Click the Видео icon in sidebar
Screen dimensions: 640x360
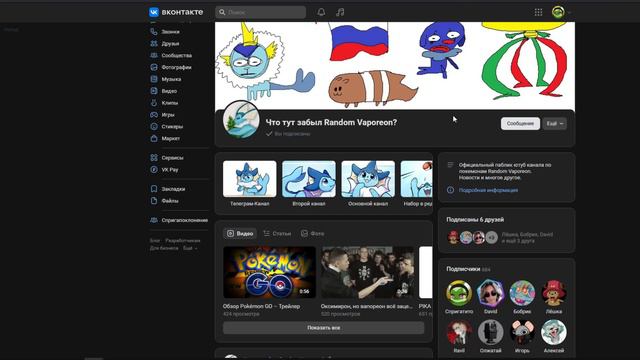click(x=154, y=91)
